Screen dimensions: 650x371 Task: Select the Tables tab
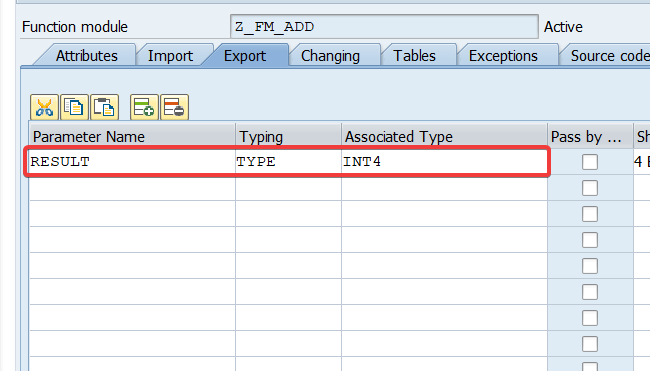[415, 56]
